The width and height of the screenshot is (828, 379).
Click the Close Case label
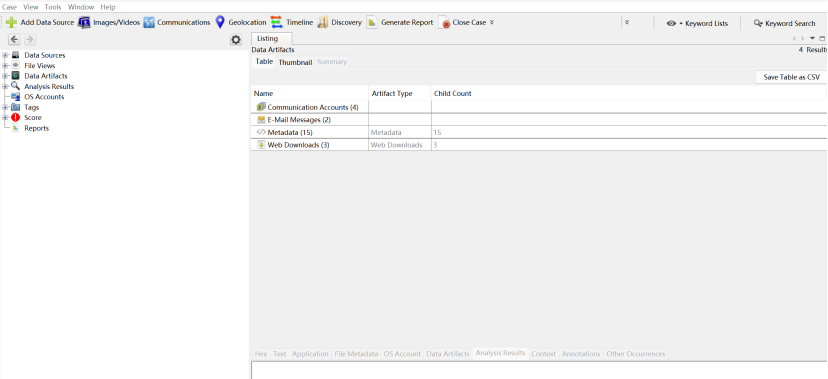(469, 23)
